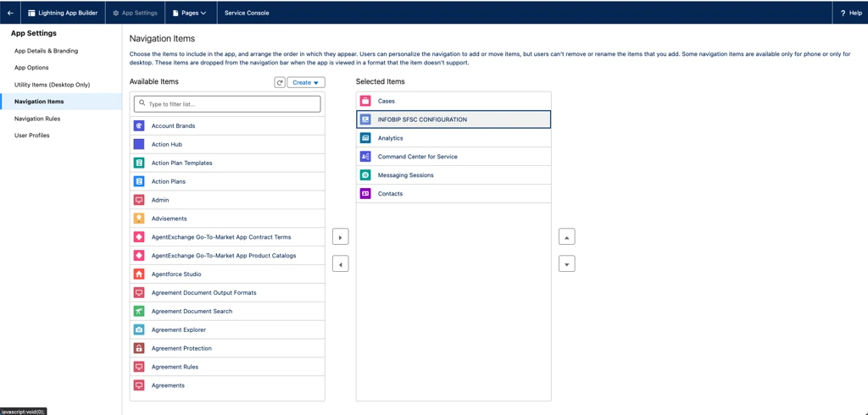Open App Settings in the header
The width and height of the screenshot is (868, 415).
pyautogui.click(x=135, y=13)
